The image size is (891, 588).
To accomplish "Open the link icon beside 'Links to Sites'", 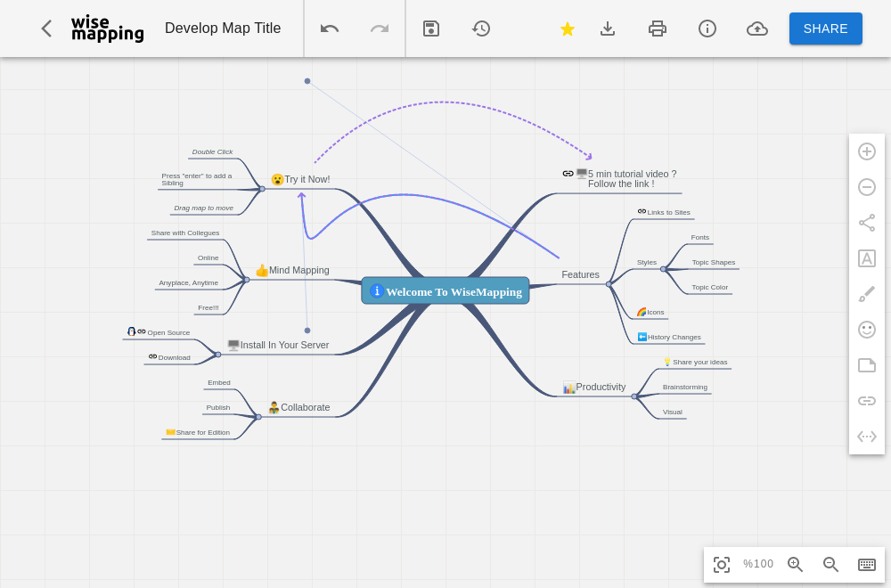I will (x=642, y=211).
